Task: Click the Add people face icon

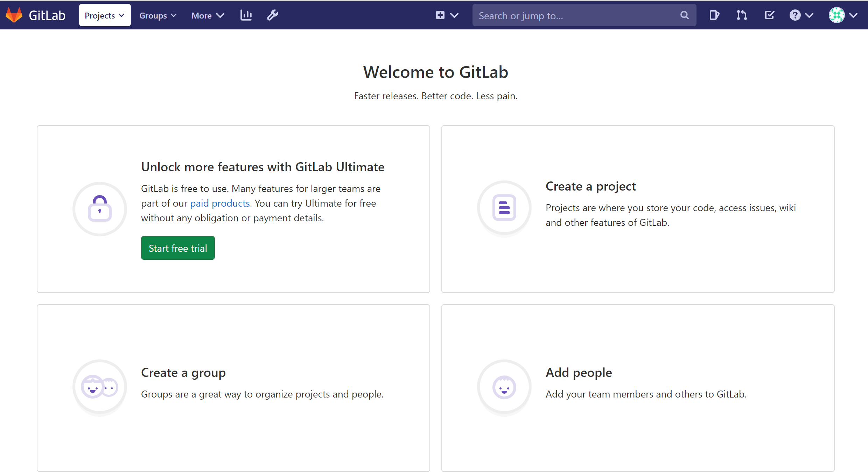Action: point(504,387)
